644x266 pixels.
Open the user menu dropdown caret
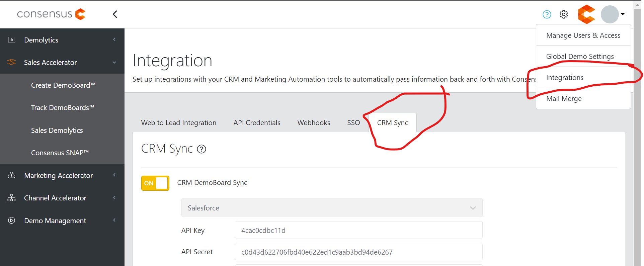point(623,14)
